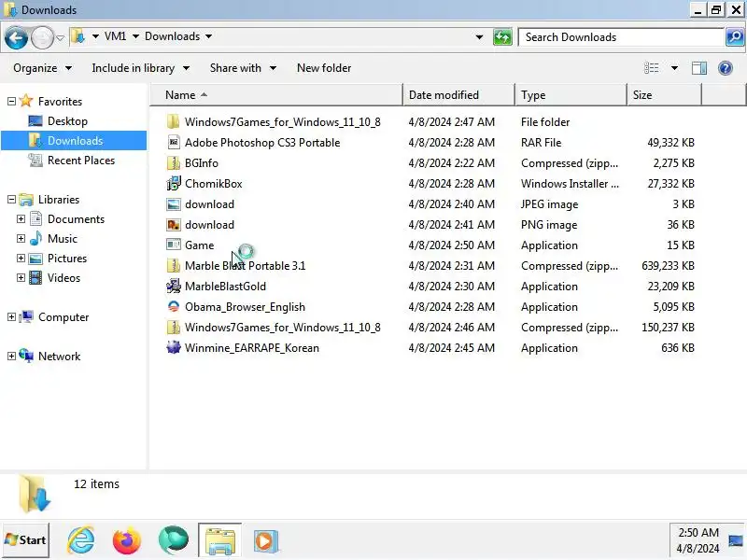This screenshot has height=560, width=747.
Task: Select the download PNG image icon
Action: [x=174, y=225]
